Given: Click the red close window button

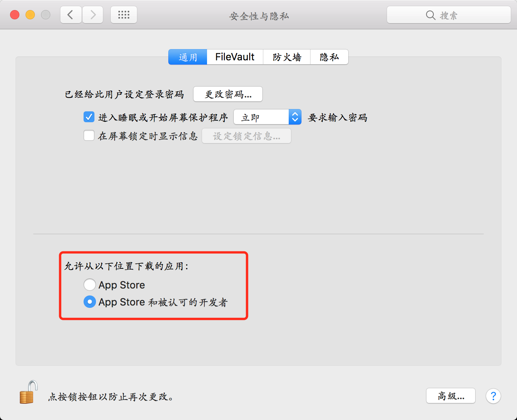Looking at the screenshot, I should pyautogui.click(x=15, y=15).
